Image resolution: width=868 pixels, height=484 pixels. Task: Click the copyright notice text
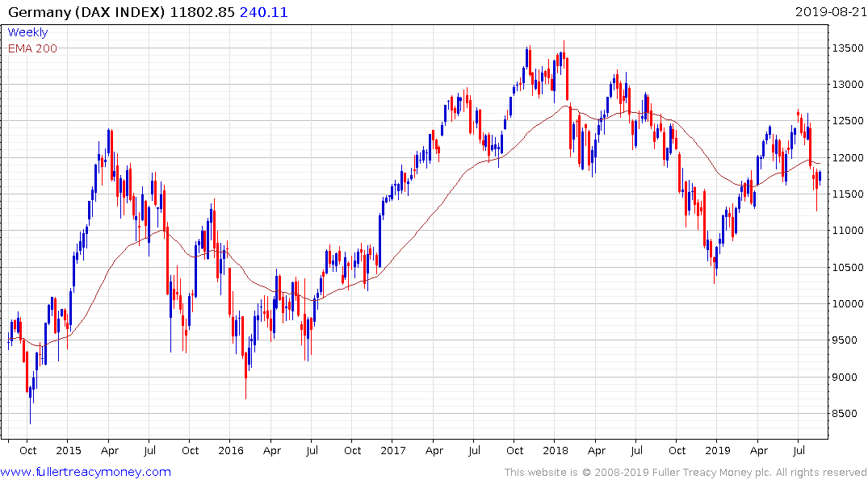pyautogui.click(x=686, y=473)
